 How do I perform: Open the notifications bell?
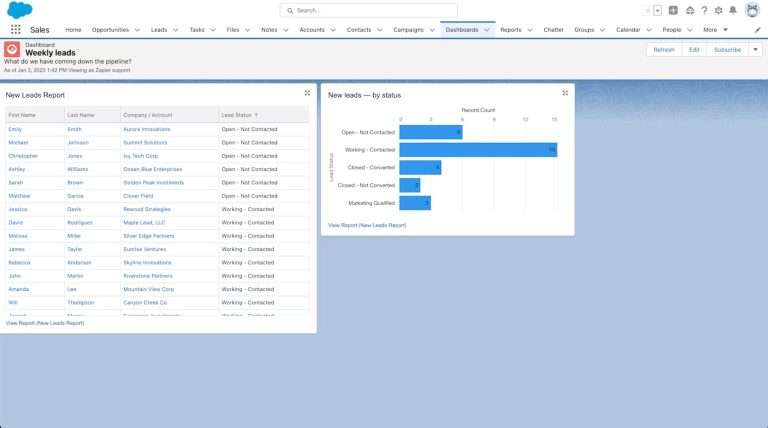733,10
